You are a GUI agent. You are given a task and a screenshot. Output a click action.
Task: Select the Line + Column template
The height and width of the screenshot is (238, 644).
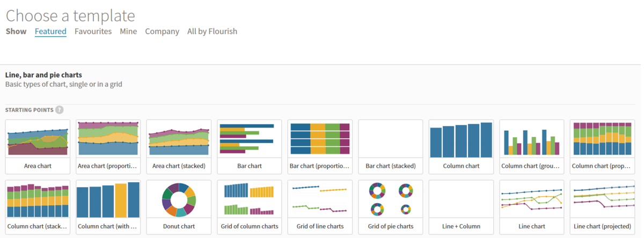point(461,207)
